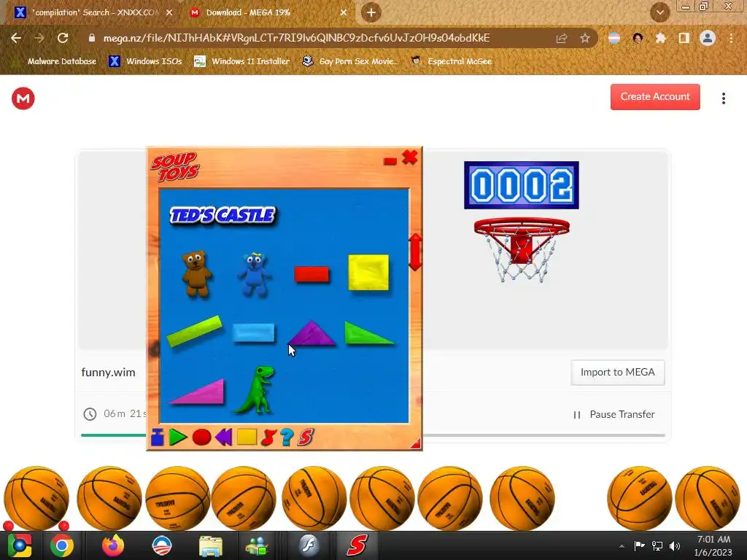Screen dimensions: 747x560
Task: Switch to Download - MEGA tab
Action: (x=268, y=12)
